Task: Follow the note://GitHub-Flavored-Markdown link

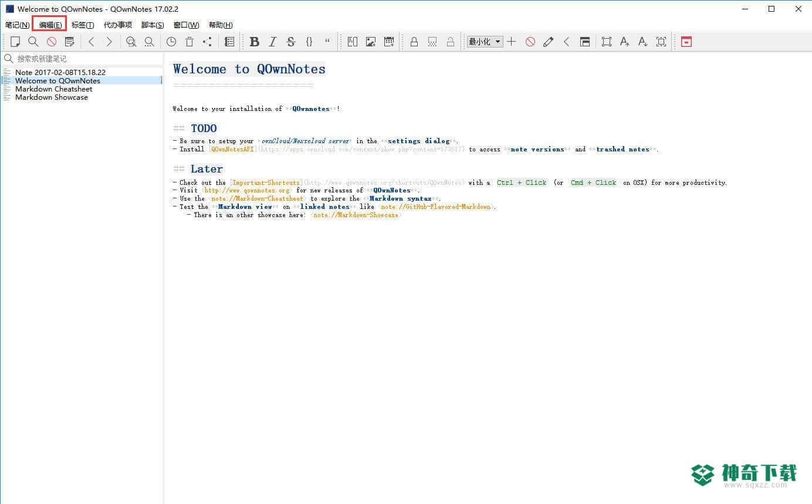Action: (436, 207)
